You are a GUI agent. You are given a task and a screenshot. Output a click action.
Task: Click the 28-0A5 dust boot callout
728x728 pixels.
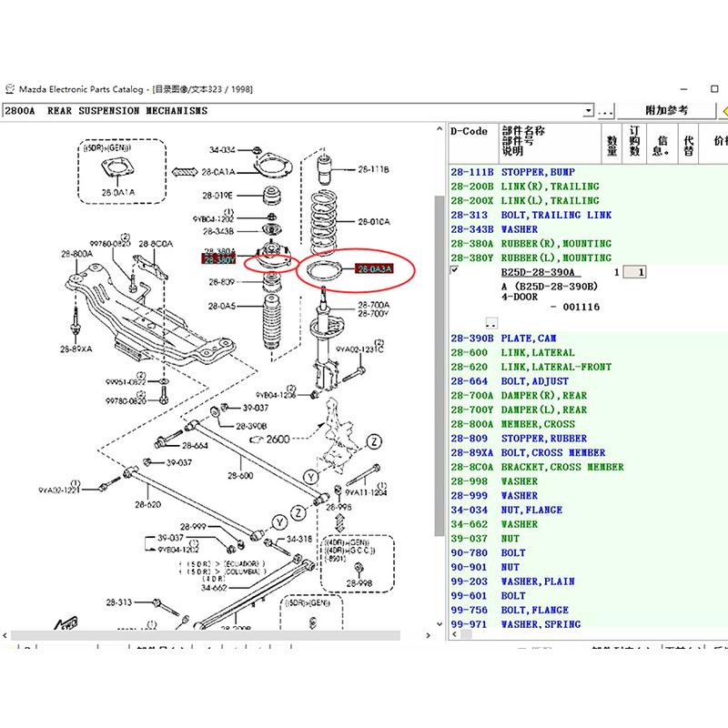pyautogui.click(x=221, y=306)
